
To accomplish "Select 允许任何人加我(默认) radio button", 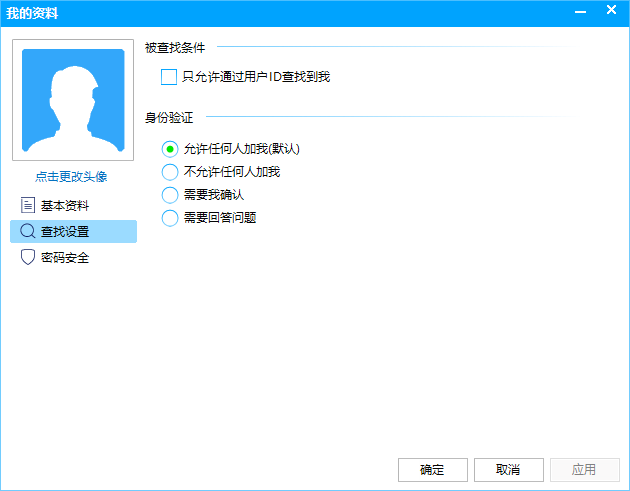I will click(x=170, y=149).
